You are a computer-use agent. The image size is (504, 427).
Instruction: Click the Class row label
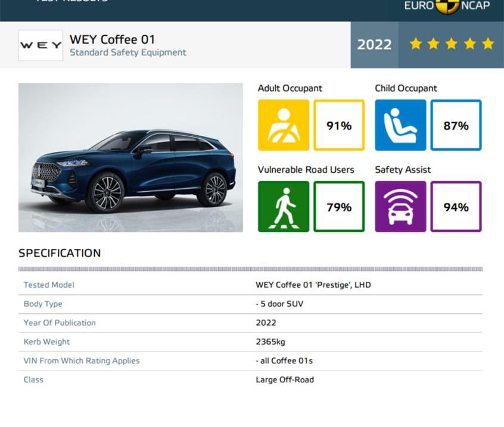click(33, 380)
